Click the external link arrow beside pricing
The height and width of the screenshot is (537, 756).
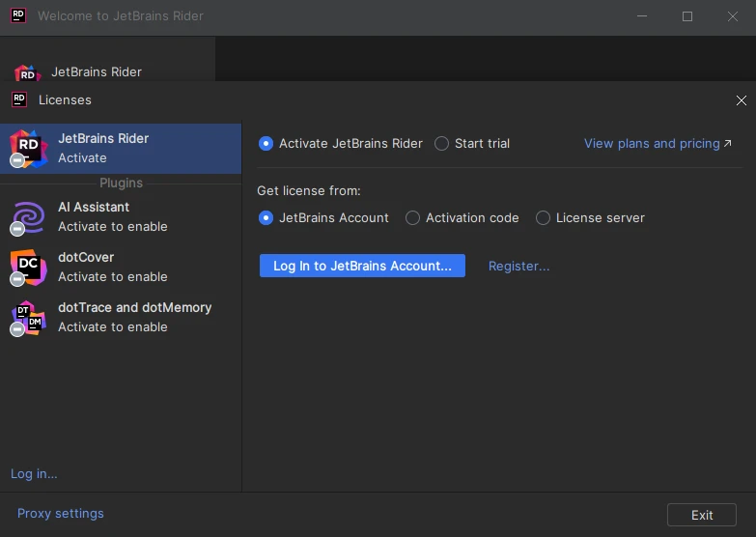pyautogui.click(x=728, y=144)
